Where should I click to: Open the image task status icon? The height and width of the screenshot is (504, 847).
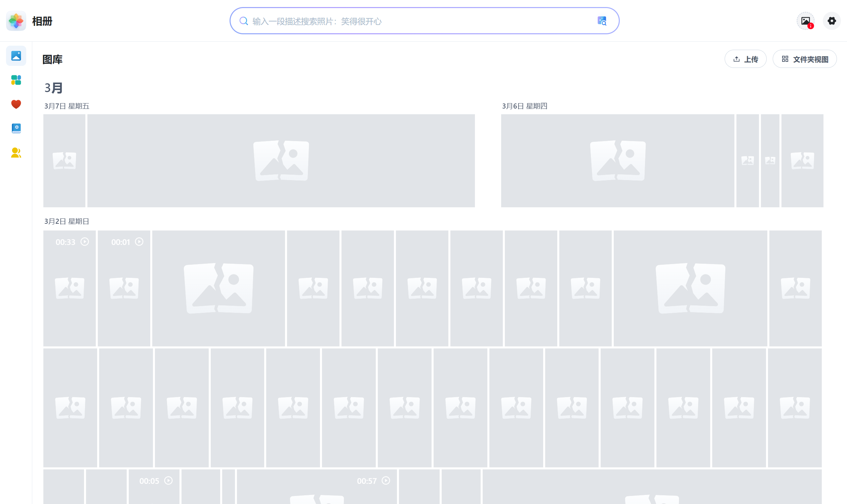[x=806, y=21]
